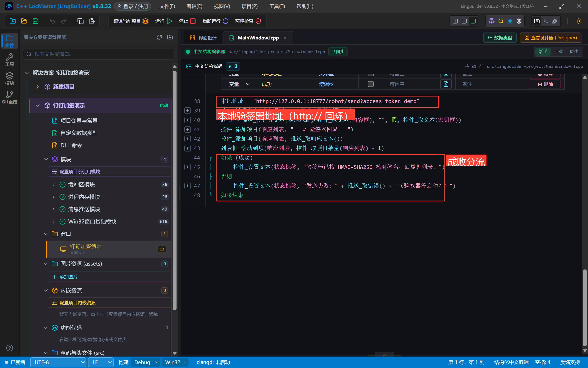
Task: Open the 文件(F) menu
Action: [x=167, y=6]
